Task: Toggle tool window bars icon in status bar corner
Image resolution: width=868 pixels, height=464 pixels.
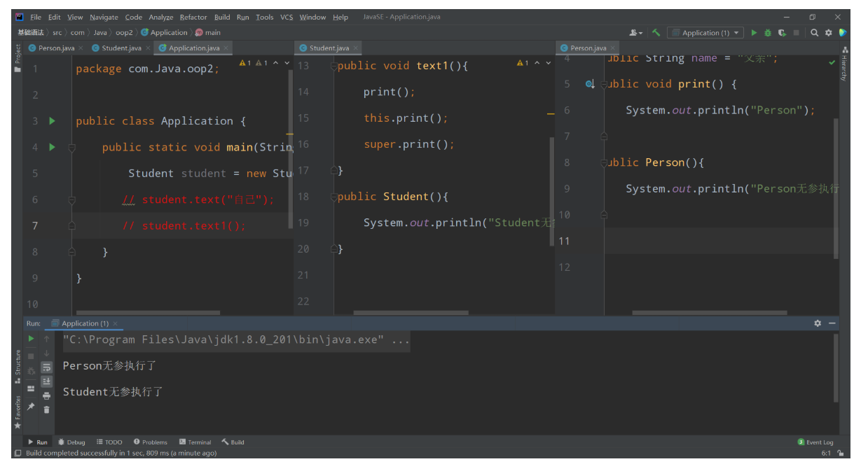Action: [18, 454]
